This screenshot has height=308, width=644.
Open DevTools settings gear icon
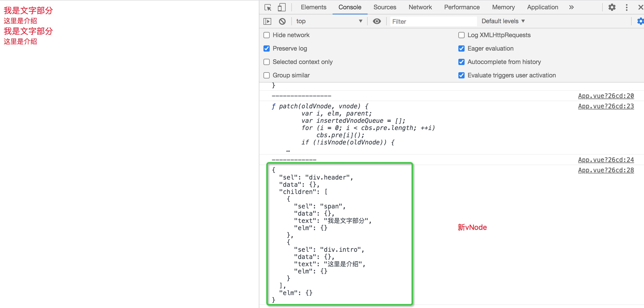(612, 7)
